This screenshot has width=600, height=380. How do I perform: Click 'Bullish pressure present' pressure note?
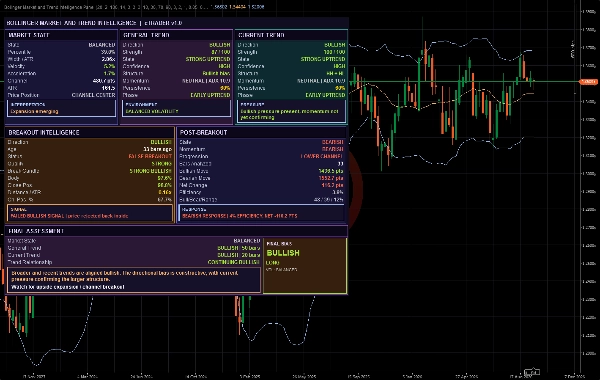(x=289, y=114)
